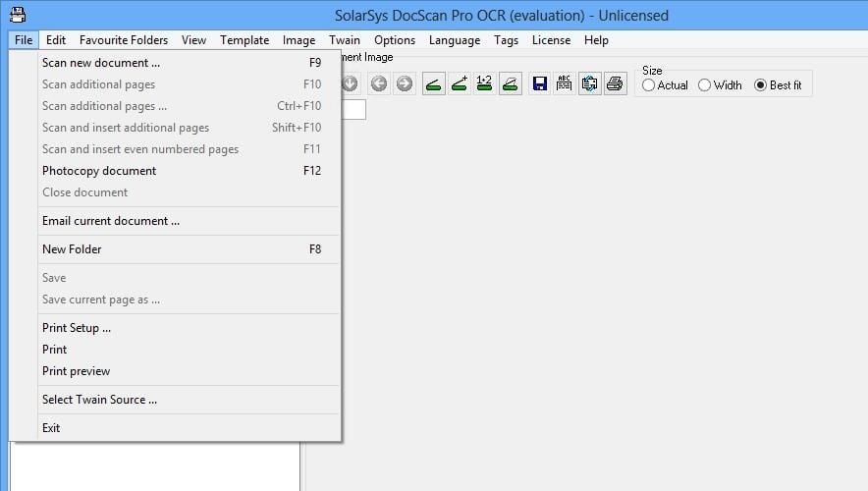This screenshot has width=868, height=491.
Task: Click the blue floppy disk save icon
Action: point(540,83)
